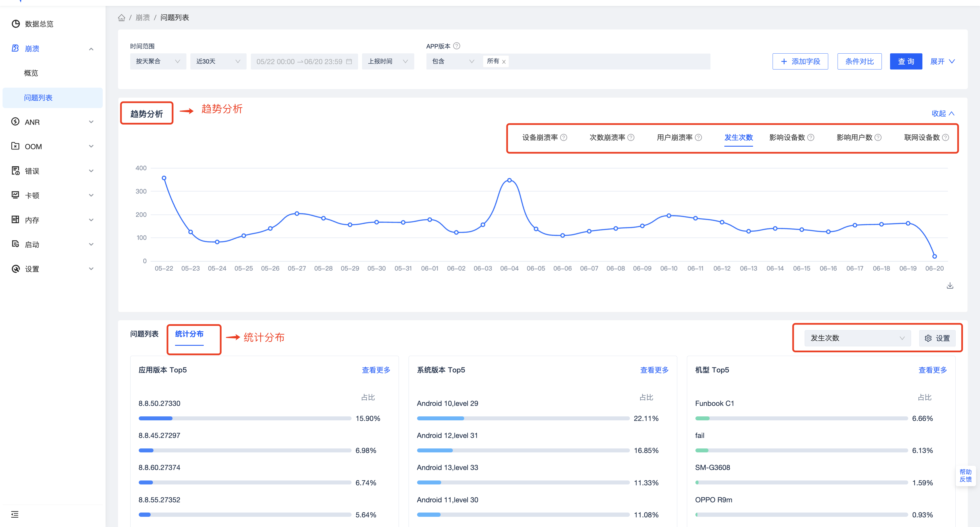Image resolution: width=980 pixels, height=527 pixels.
Task: Collapse the sidebar with the bottom menu icon
Action: coord(15,515)
